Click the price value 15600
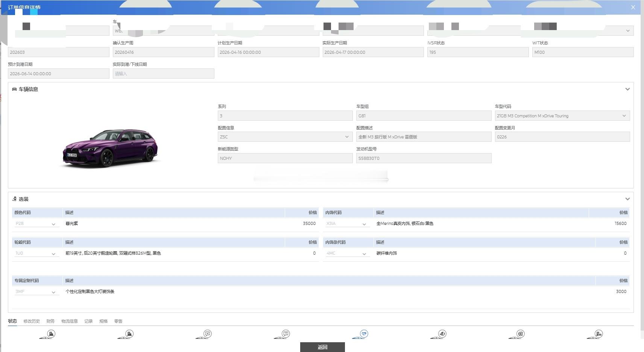This screenshot has height=352, width=644. point(621,223)
